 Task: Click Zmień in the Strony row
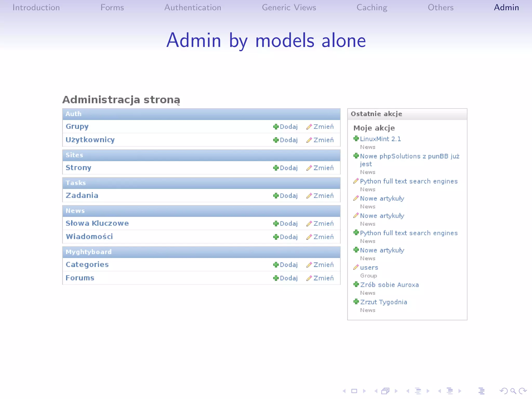click(323, 168)
